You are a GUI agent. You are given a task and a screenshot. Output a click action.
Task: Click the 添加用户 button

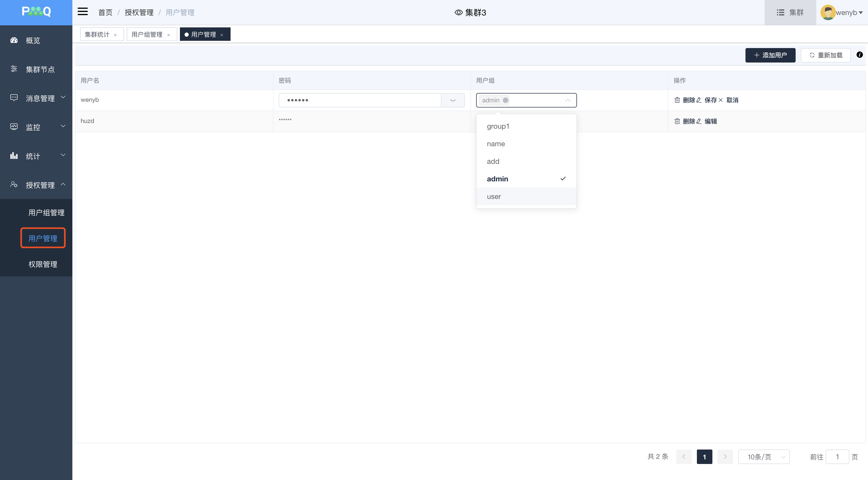[770, 55]
